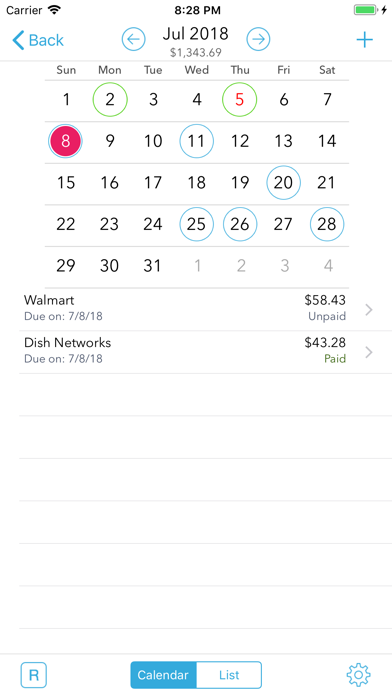Switch to Calendar view segment
The height and width of the screenshot is (696, 392).
coord(163,675)
